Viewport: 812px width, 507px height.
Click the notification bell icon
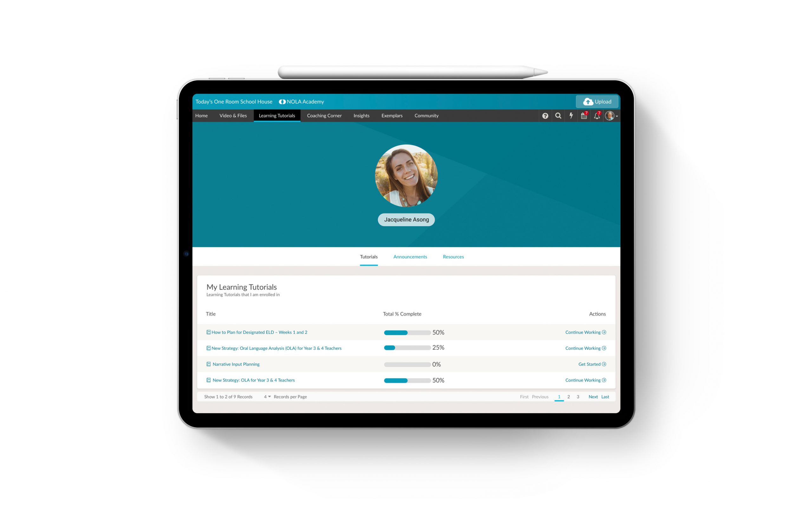(596, 116)
